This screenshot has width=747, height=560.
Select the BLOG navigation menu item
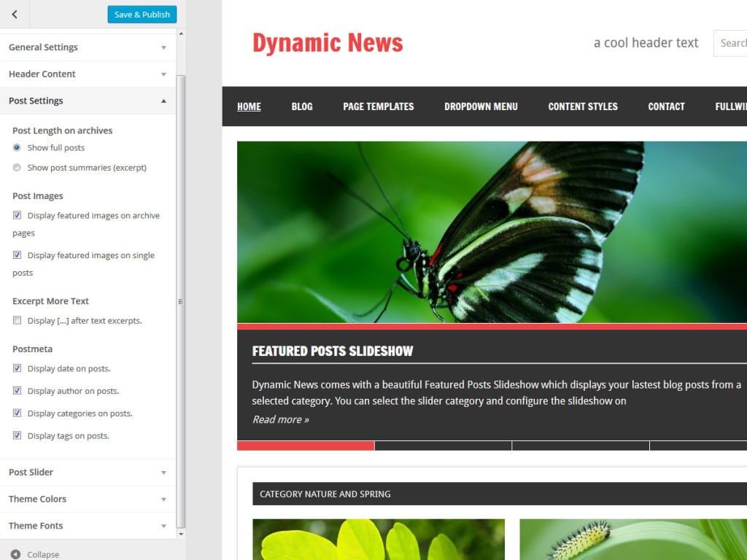click(x=301, y=106)
